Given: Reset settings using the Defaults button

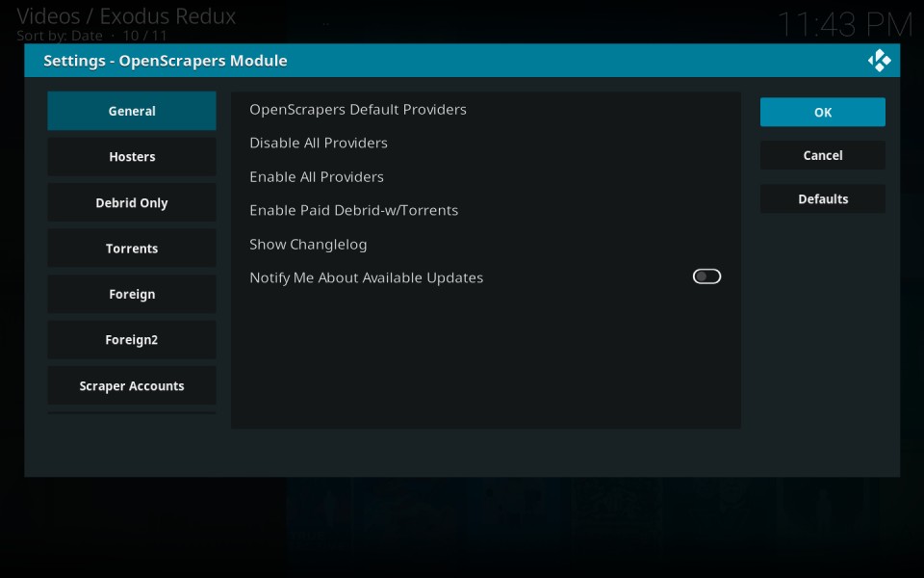Looking at the screenshot, I should tap(823, 198).
